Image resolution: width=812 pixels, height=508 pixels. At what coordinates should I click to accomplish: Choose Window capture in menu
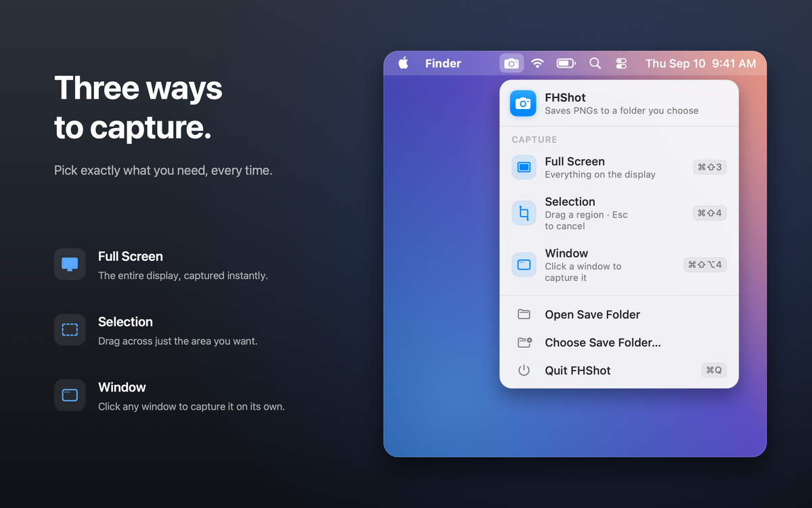[619, 265]
